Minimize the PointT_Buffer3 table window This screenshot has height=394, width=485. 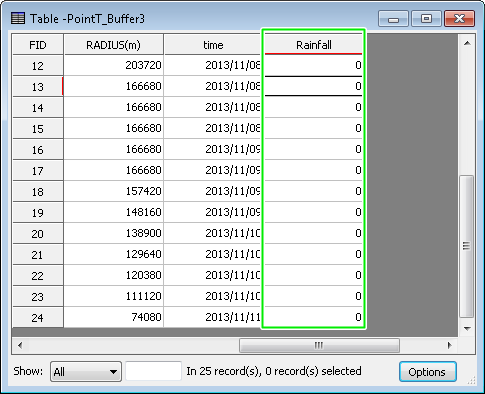click(x=393, y=18)
